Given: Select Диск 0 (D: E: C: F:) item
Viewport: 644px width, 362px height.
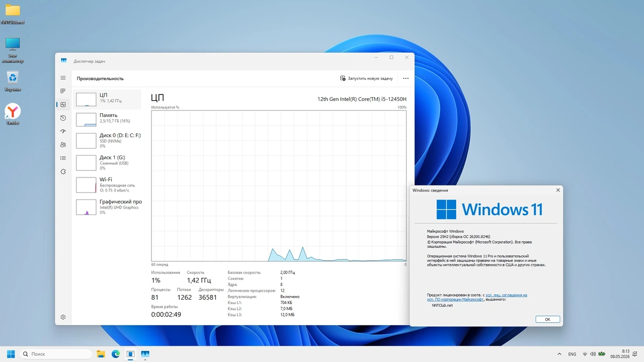Looking at the screenshot, I should point(107,141).
